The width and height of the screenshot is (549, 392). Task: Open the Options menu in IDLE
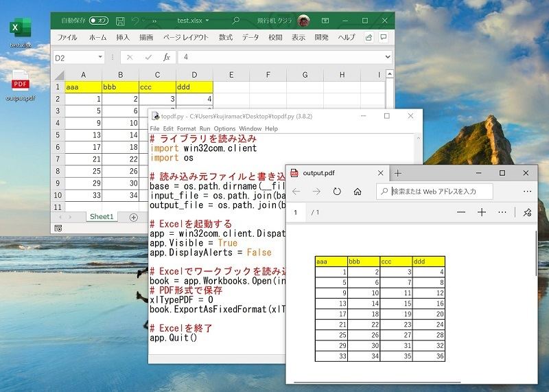[x=224, y=128]
